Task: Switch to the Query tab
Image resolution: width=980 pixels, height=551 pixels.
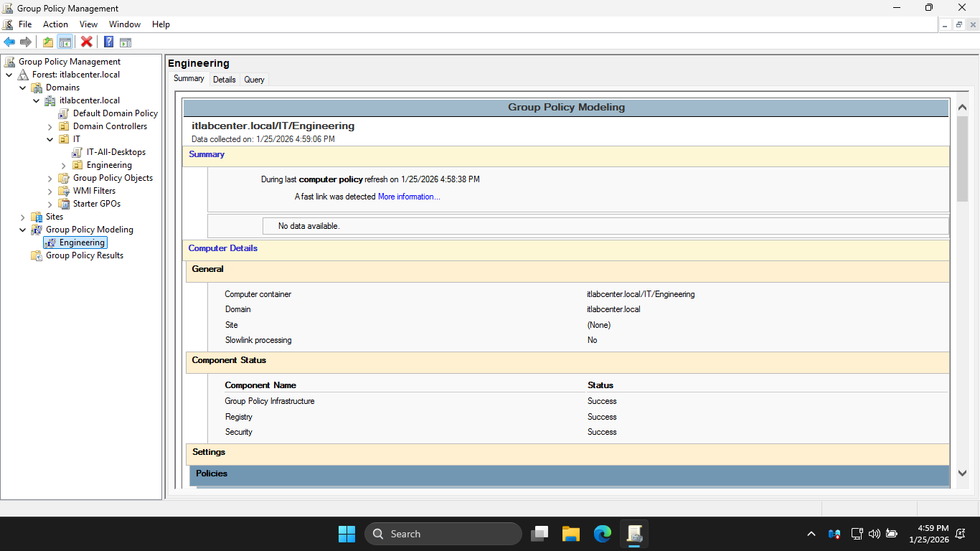Action: point(254,80)
